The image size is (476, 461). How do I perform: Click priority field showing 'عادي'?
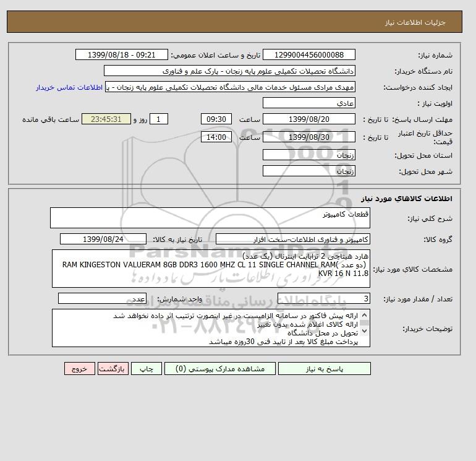click(308, 103)
